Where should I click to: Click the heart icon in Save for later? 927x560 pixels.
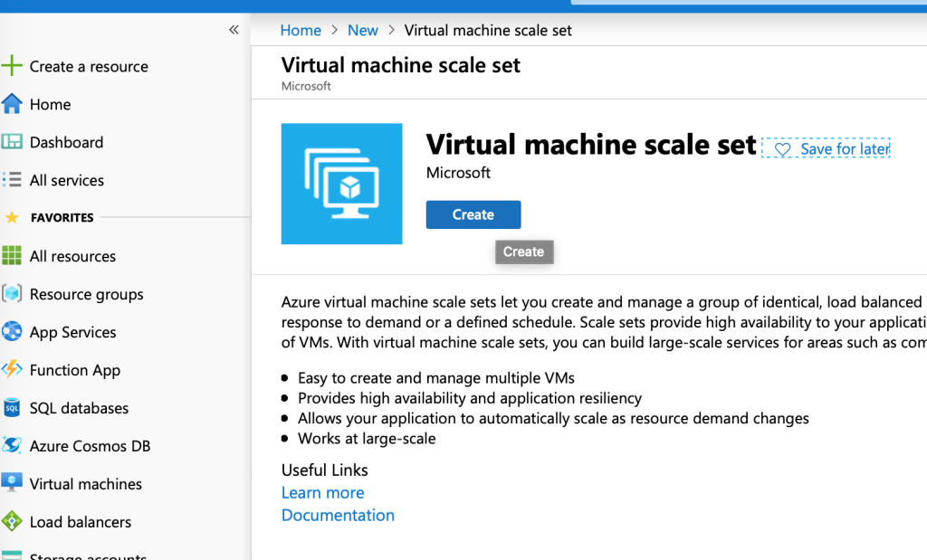point(782,149)
